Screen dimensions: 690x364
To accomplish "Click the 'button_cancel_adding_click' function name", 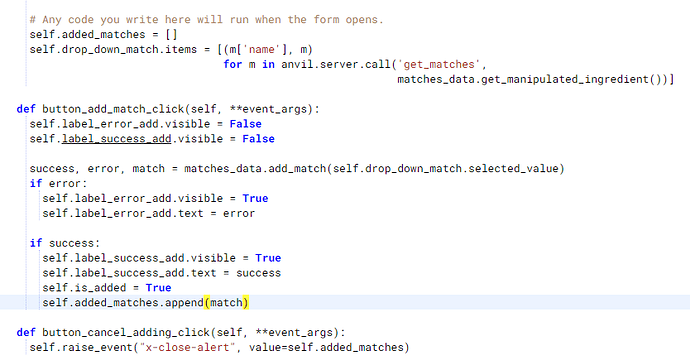I will [126, 333].
